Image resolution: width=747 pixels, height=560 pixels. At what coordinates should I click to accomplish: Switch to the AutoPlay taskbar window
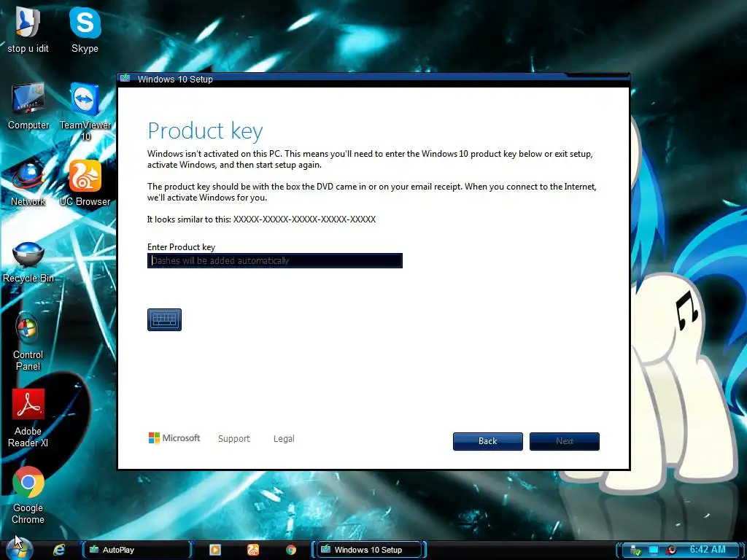(136, 550)
